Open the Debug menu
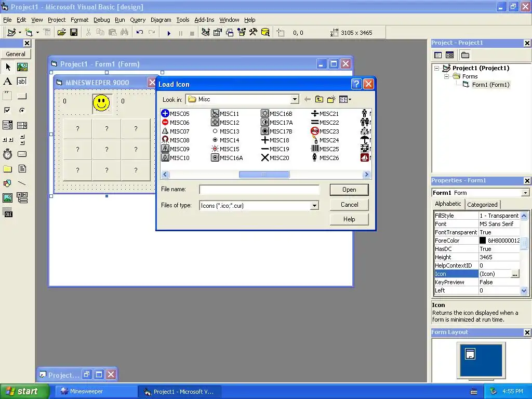The image size is (532, 399). click(x=101, y=20)
